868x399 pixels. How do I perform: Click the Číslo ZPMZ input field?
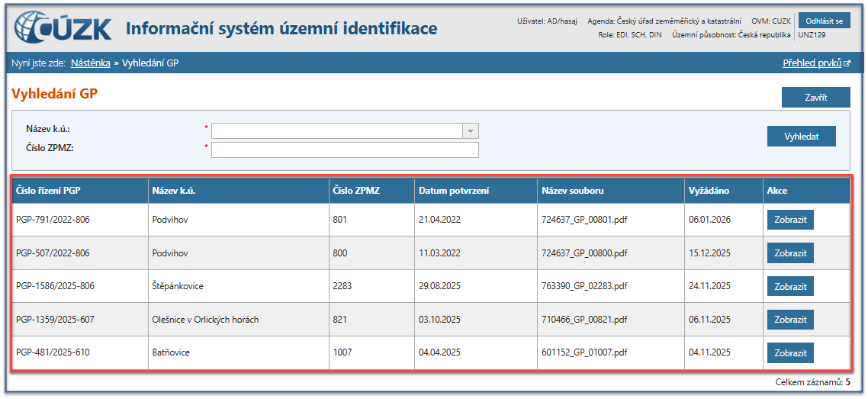point(345,150)
